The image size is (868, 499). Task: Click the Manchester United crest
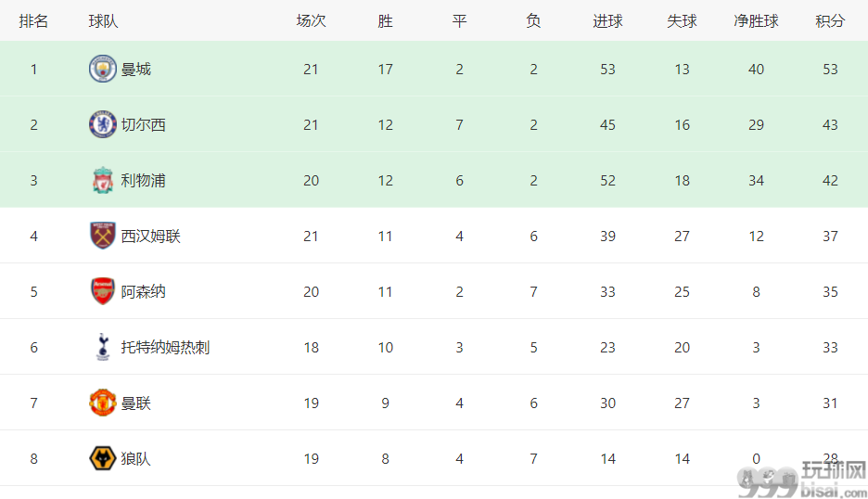coord(102,403)
